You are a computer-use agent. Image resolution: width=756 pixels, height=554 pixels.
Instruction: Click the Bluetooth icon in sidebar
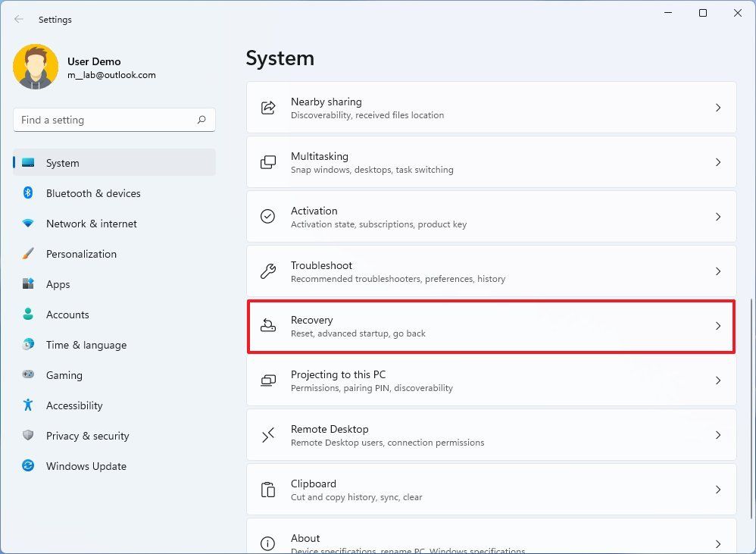(28, 193)
